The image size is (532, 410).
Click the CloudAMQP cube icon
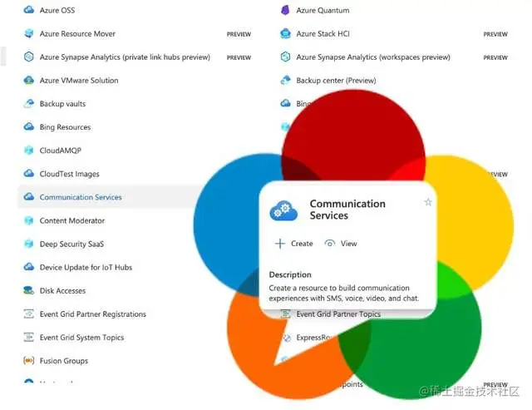[29, 150]
